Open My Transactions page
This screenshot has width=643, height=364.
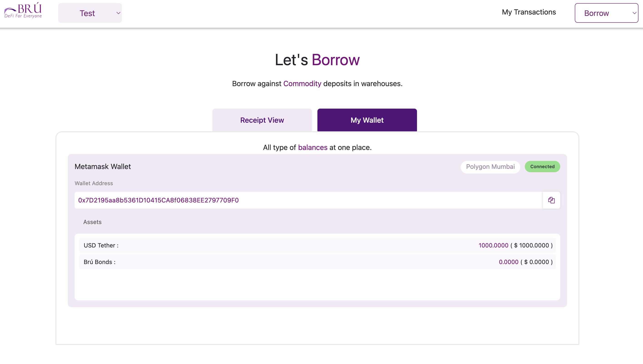(529, 12)
